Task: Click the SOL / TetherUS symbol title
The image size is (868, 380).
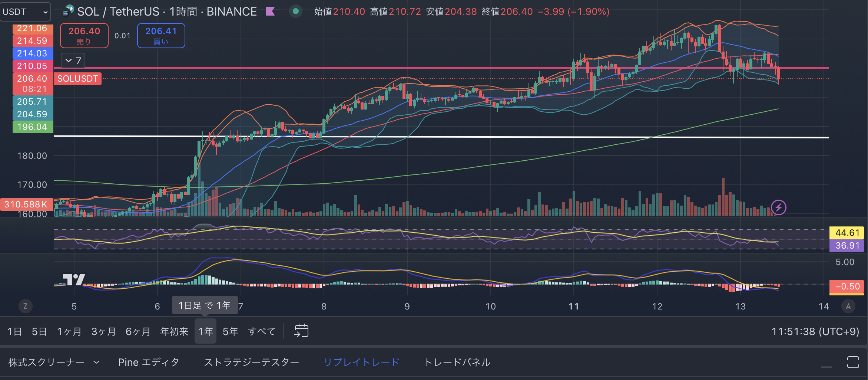Action: click(x=118, y=12)
